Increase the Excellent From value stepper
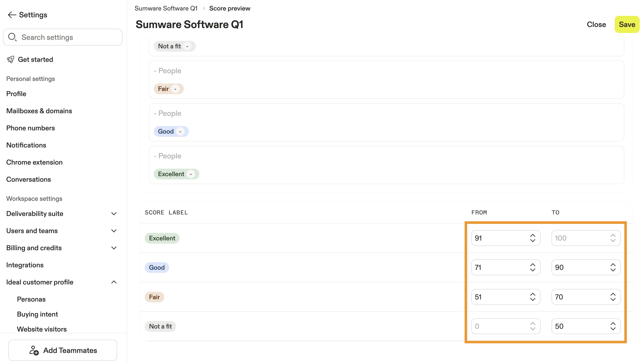The width and height of the screenshot is (644, 363). [x=532, y=235]
